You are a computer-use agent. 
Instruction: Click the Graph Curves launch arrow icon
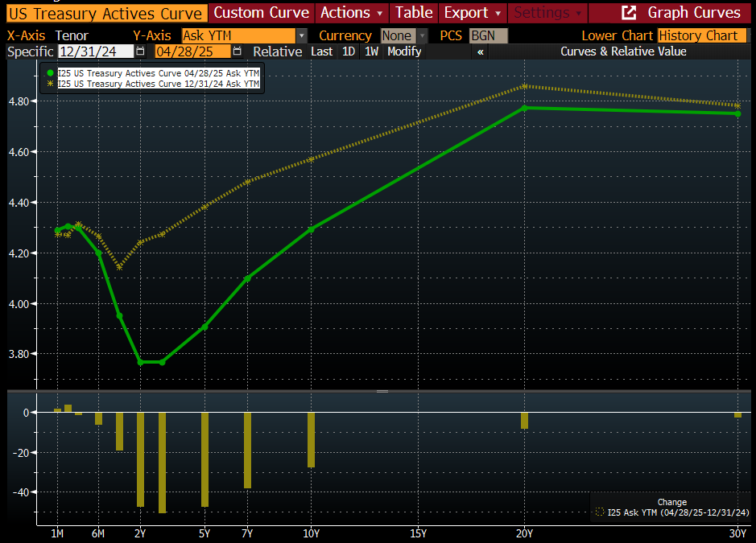(628, 13)
